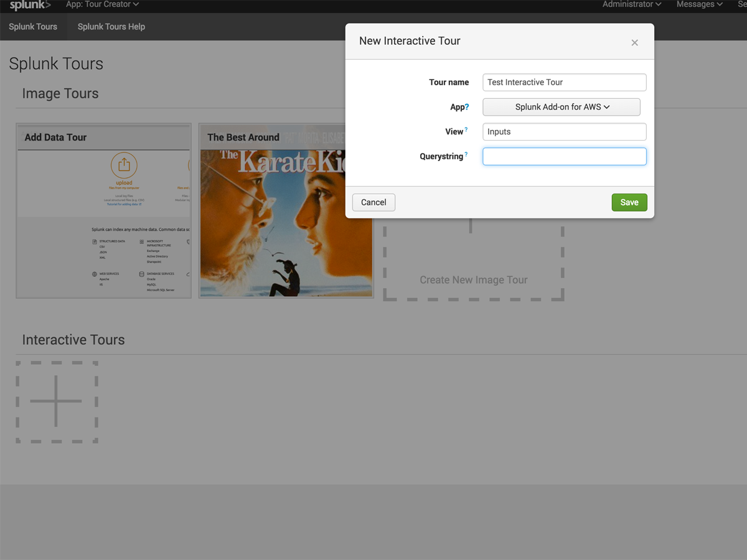Click the Cancel button
Viewport: 747px width, 560px height.
click(x=374, y=202)
